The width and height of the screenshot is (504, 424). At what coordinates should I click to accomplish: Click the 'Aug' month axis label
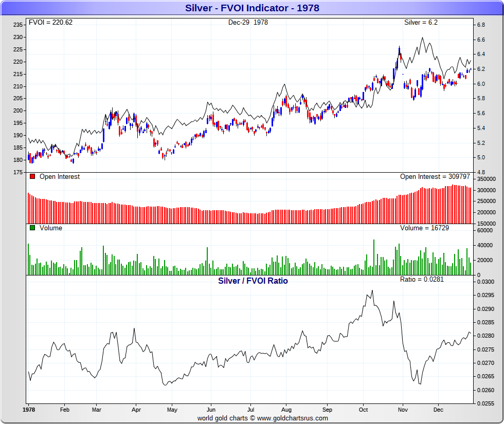(286, 410)
